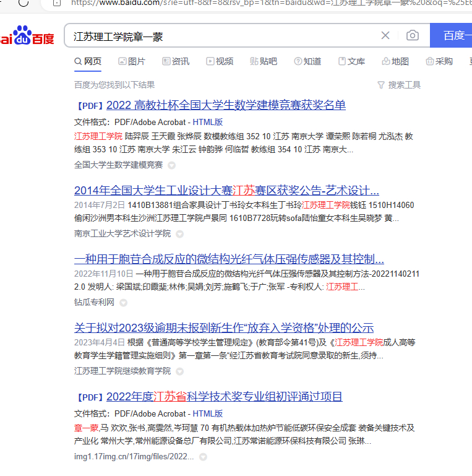Open the 贴吧 tab
The width and height of the screenshot is (472, 476).
point(264,62)
